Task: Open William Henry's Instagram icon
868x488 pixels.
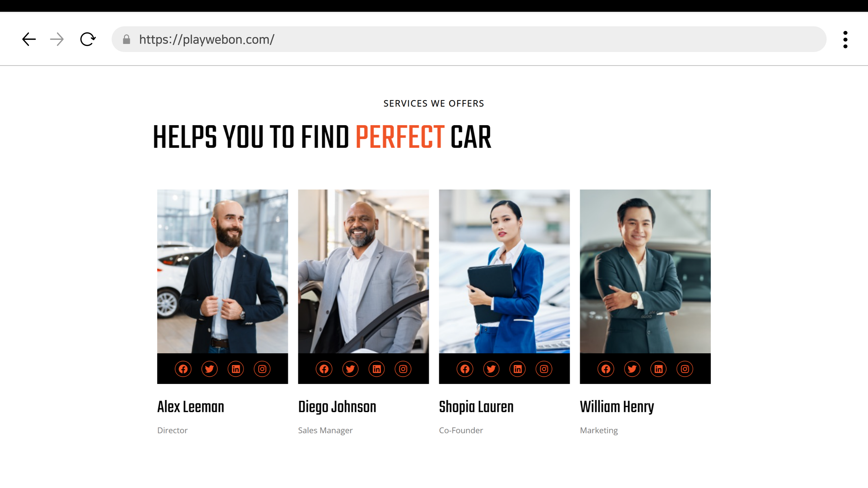Action: [x=685, y=369]
